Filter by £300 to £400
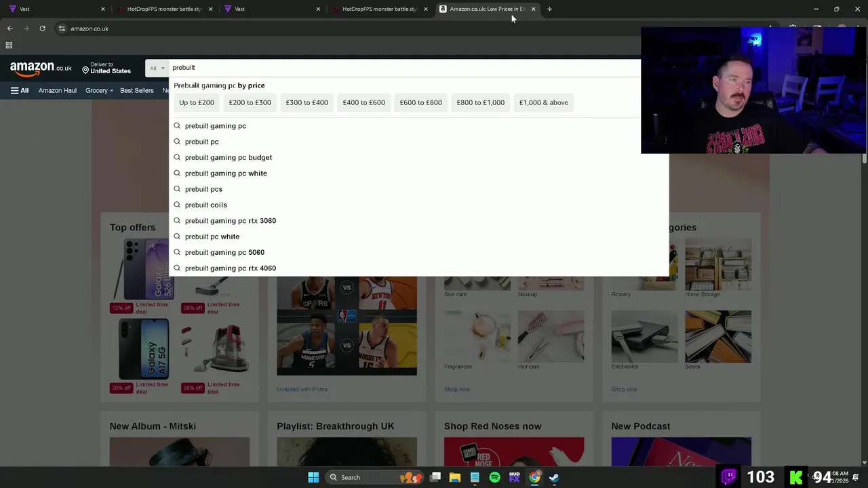The image size is (868, 488). pos(307,102)
